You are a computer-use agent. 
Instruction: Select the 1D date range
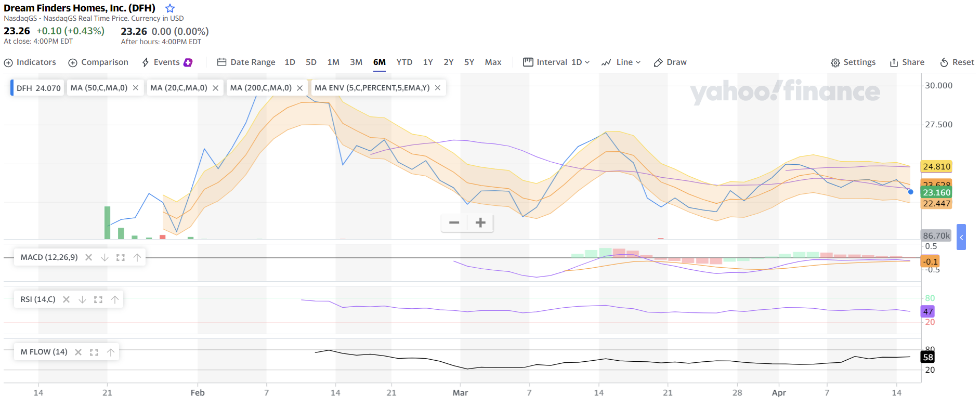290,62
